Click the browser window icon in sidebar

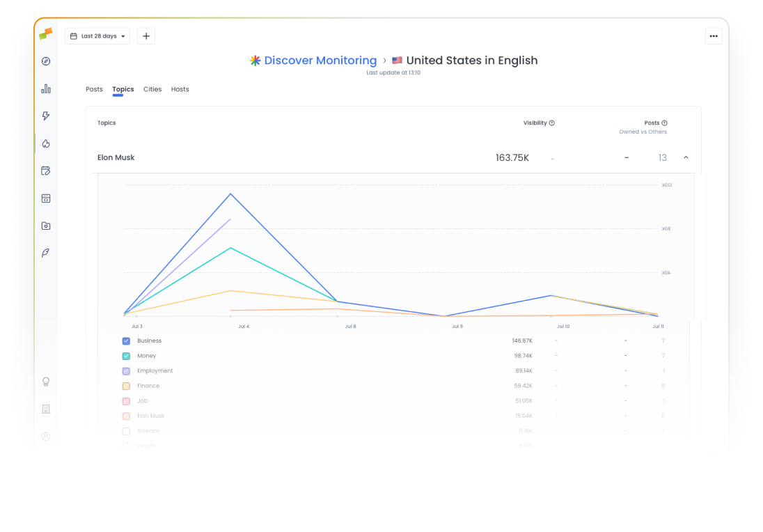tap(45, 198)
